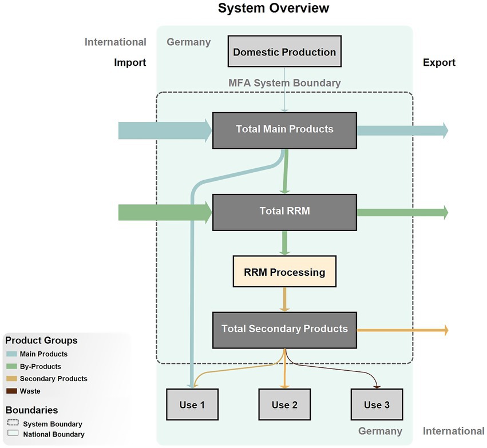
Task: Click the By-Products green legend swatch
Action: (11, 367)
